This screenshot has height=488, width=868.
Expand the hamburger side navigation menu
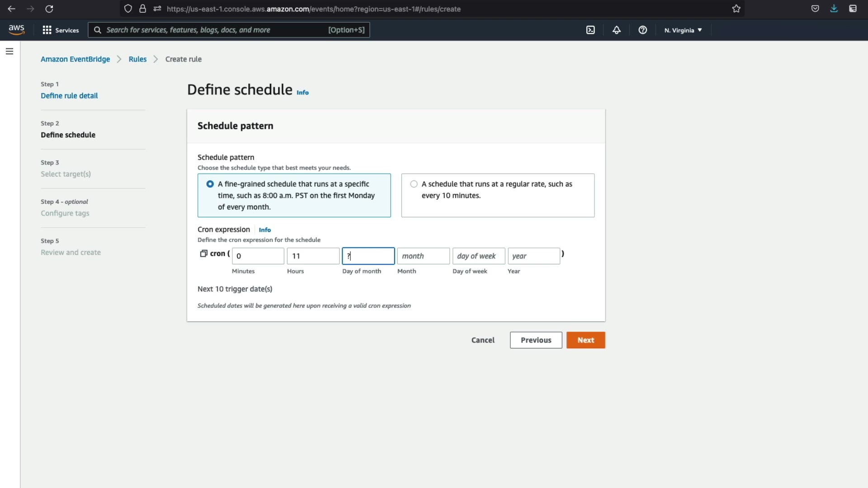point(9,52)
